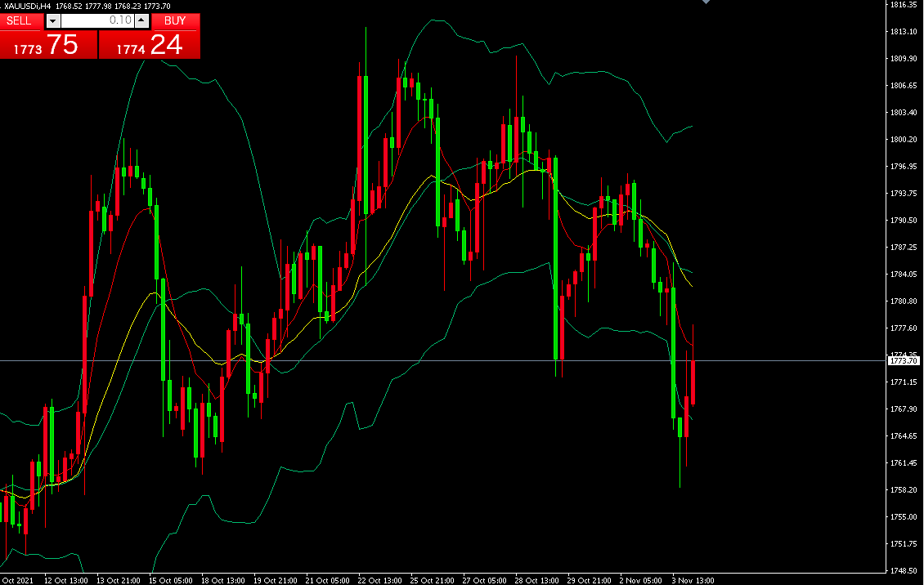This screenshot has width=924, height=585.
Task: Click the 12 Oct 13:00 time label
Action: pos(66,580)
